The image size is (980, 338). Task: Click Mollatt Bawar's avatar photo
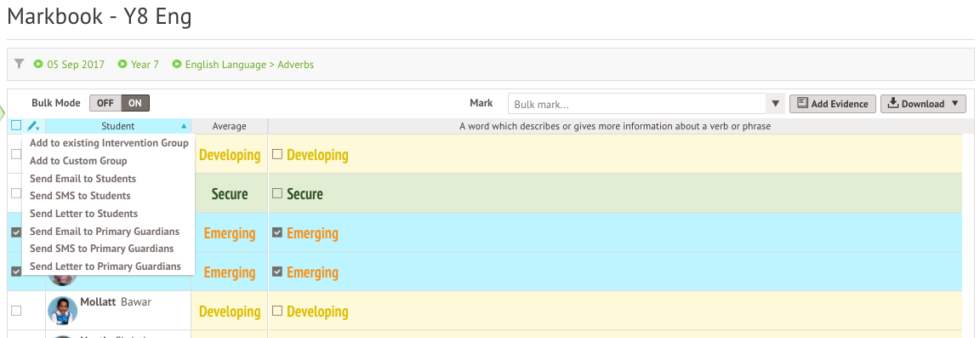point(62,311)
